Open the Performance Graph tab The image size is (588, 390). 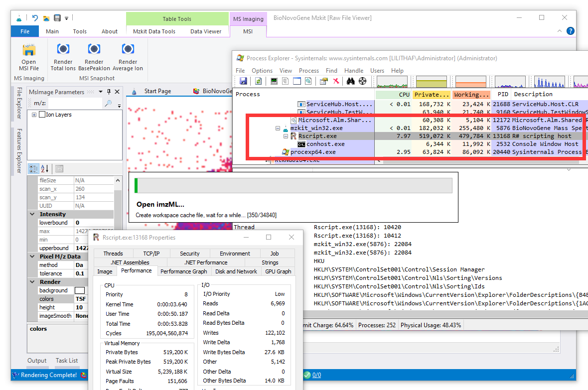click(183, 271)
